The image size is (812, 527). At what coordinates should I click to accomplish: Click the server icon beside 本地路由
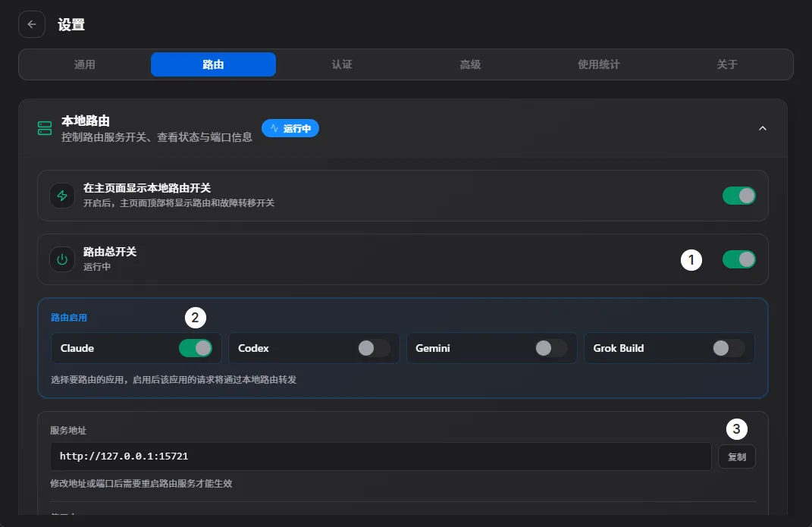tap(45, 128)
